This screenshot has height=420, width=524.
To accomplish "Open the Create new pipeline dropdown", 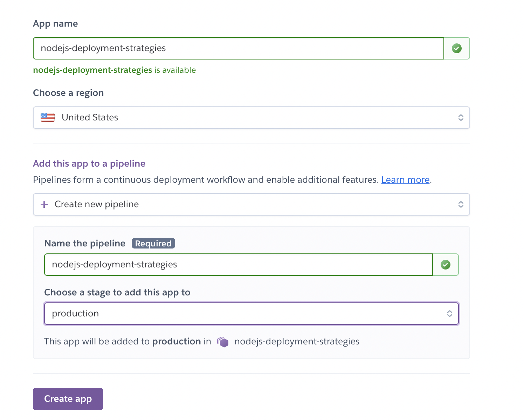I will (x=245, y=204).
